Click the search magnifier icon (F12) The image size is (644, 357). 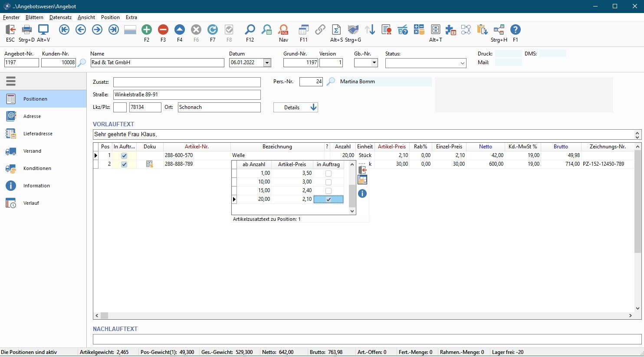pyautogui.click(x=250, y=30)
